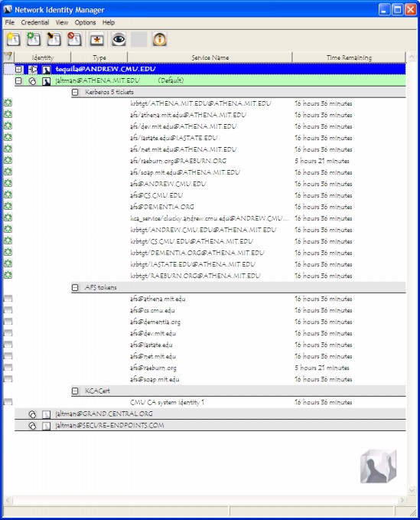Collapse the AFS tokens group

(x=75, y=287)
